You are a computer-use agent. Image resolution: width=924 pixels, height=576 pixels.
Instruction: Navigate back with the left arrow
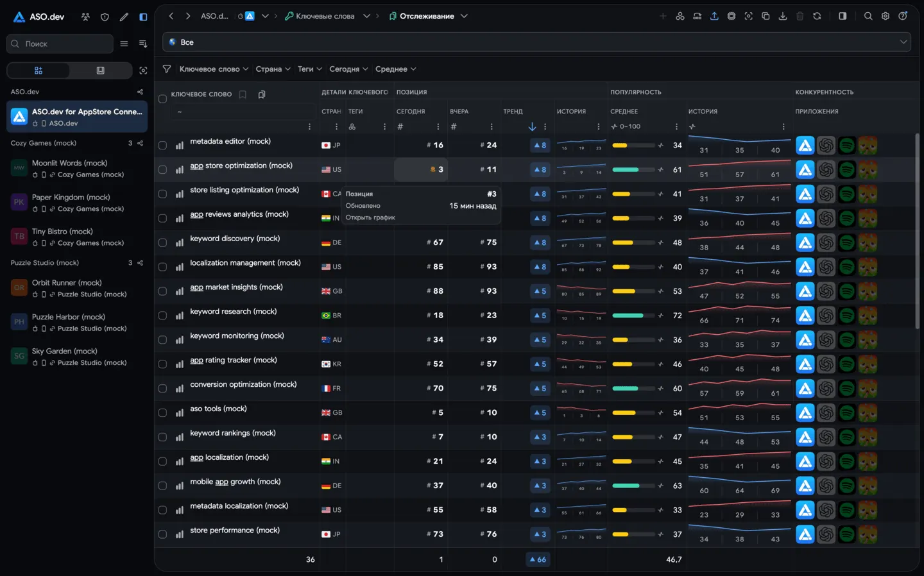[171, 16]
